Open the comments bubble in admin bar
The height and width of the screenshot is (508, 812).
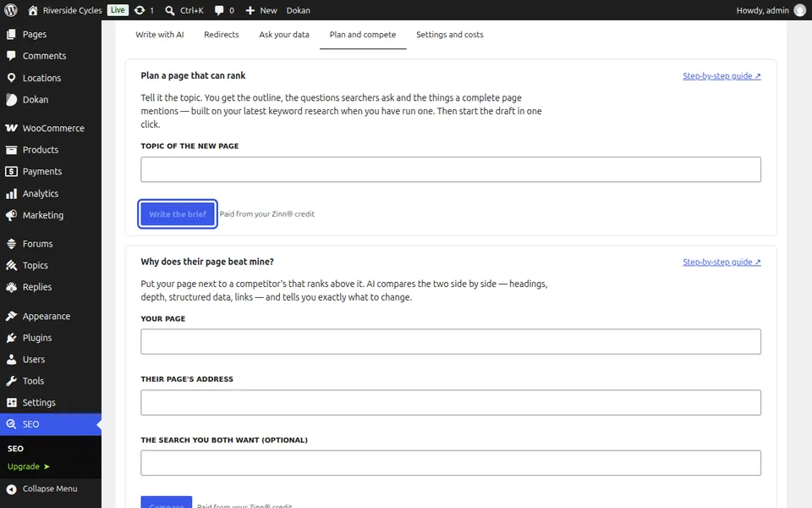pyautogui.click(x=220, y=10)
